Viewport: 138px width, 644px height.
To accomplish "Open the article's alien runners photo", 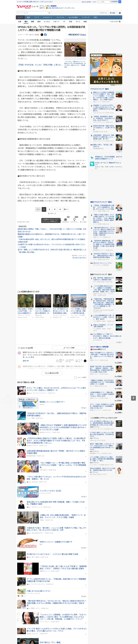I will pyautogui.click(x=75, y=49).
